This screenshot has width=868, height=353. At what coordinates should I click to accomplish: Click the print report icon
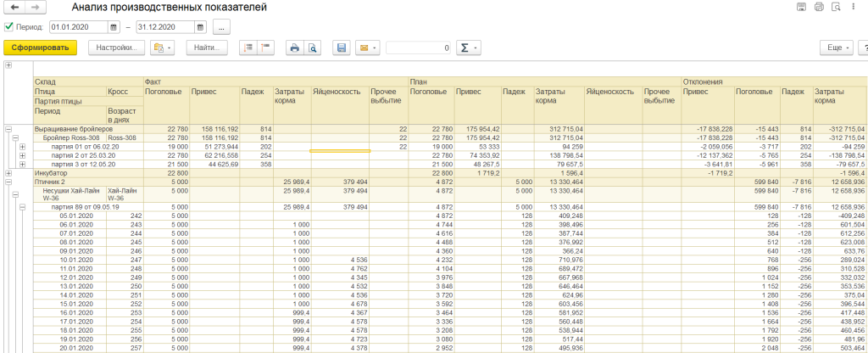(294, 48)
